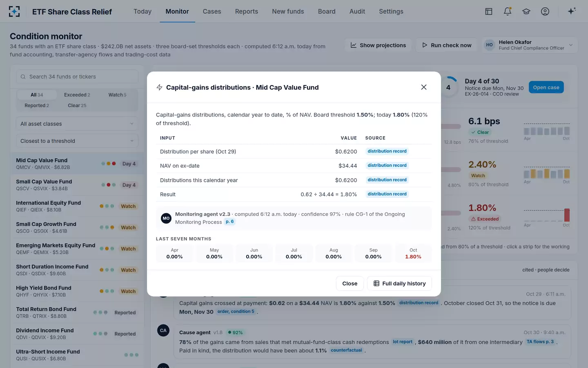The width and height of the screenshot is (588, 368).
Task: Open the Audit tab
Action: coord(357,11)
